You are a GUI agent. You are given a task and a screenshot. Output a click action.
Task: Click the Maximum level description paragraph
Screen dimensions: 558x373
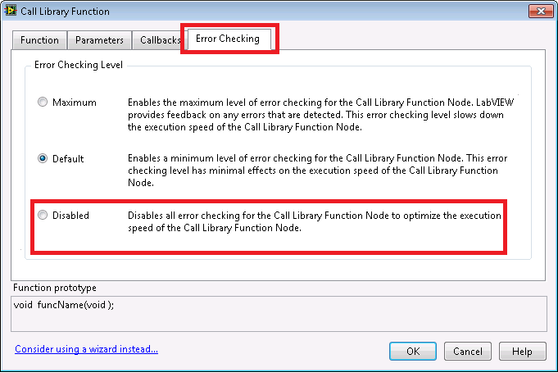pyautogui.click(x=321, y=115)
